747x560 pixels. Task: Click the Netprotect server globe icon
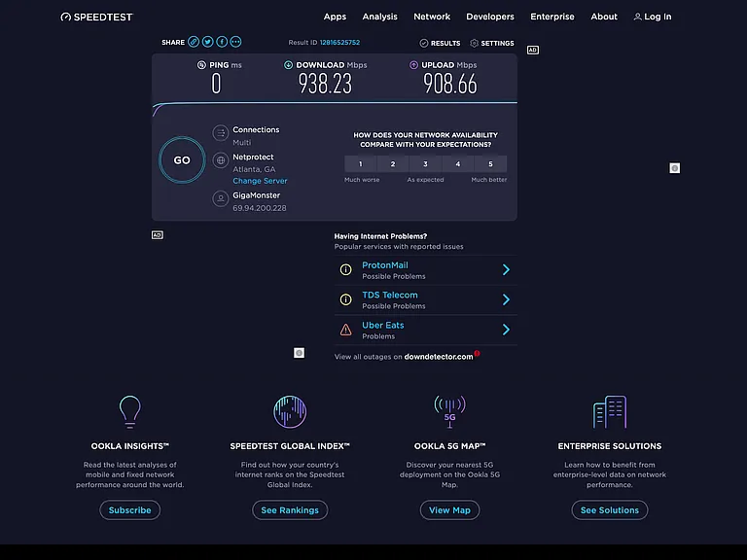tap(221, 160)
